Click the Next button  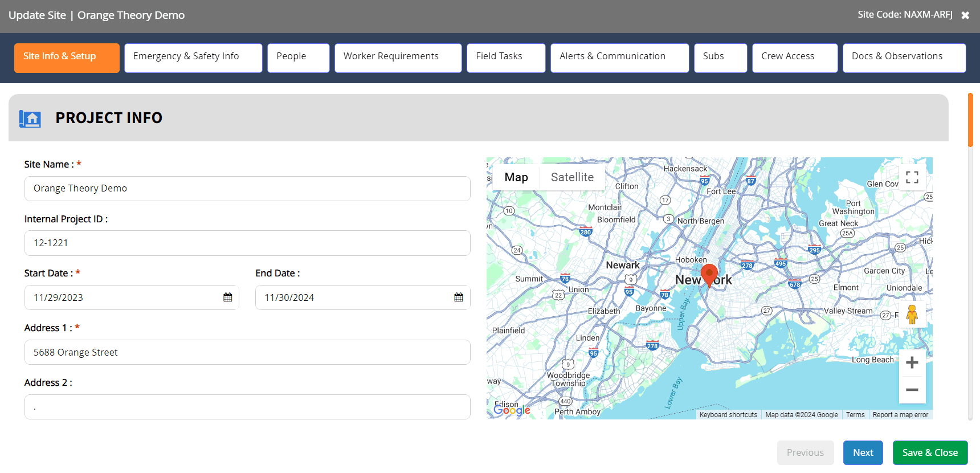863,452
